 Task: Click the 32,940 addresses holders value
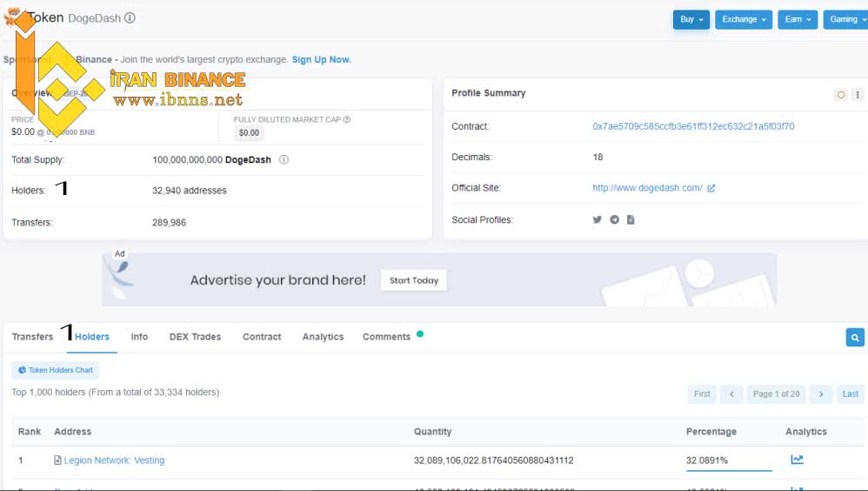190,191
